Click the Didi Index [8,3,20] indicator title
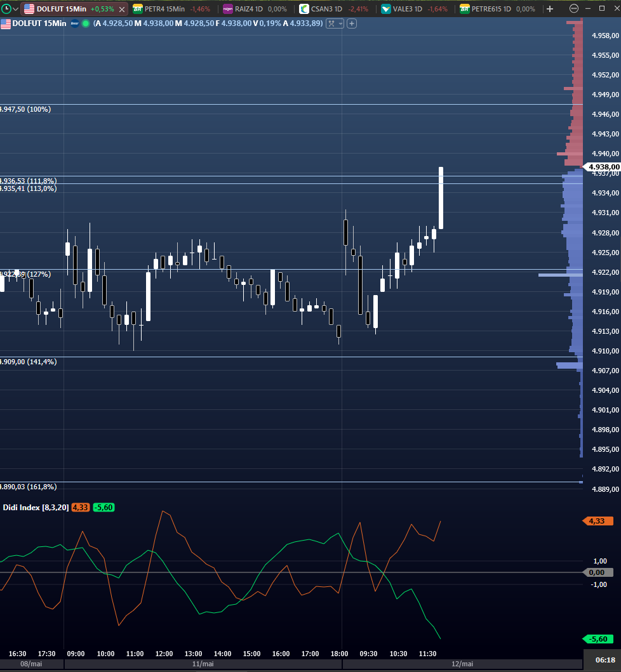The height and width of the screenshot is (672, 621). click(x=36, y=508)
